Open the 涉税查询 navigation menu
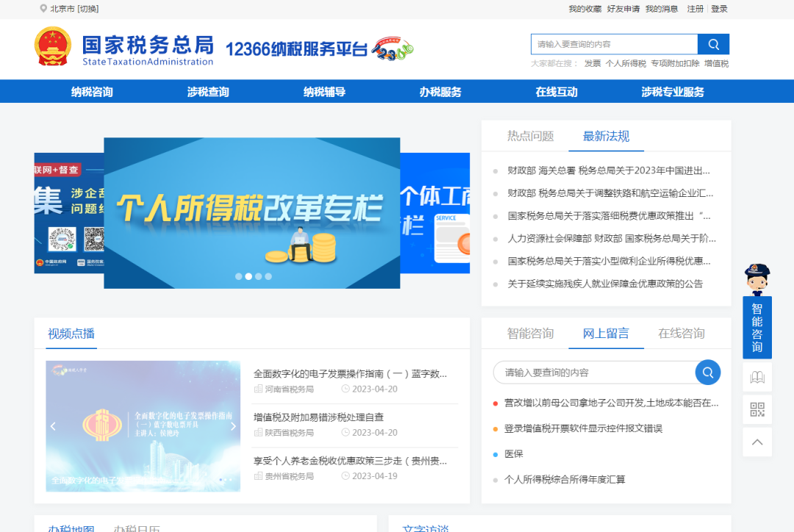 [x=208, y=92]
